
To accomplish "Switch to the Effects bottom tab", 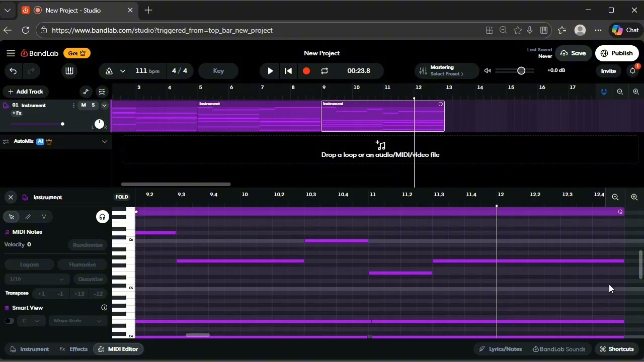I will [x=73, y=349].
